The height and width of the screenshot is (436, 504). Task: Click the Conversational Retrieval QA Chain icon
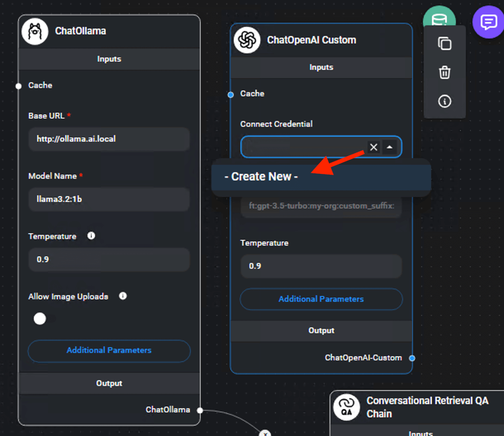(347, 407)
